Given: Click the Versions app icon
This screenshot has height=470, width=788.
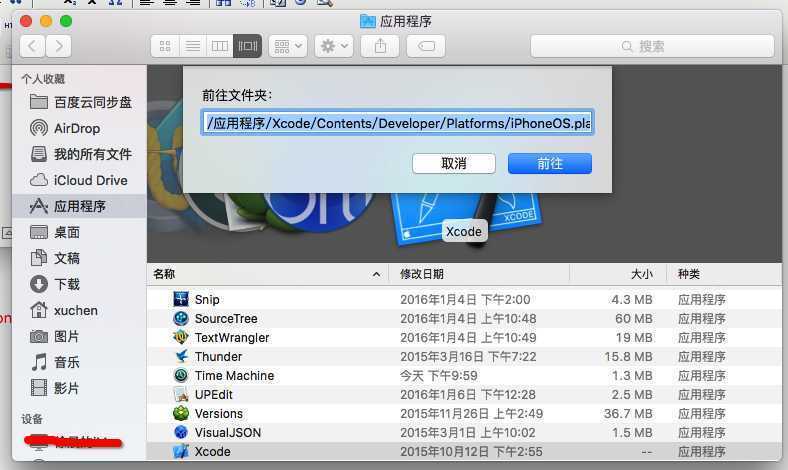Looking at the screenshot, I should [180, 413].
